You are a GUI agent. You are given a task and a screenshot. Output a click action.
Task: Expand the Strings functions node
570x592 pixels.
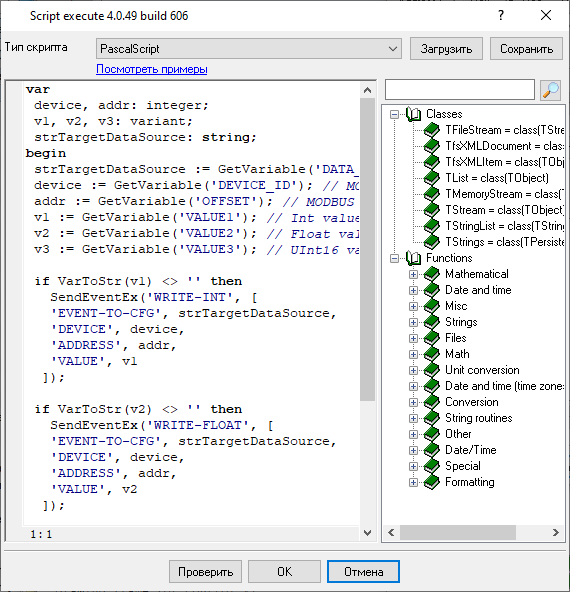(x=413, y=322)
